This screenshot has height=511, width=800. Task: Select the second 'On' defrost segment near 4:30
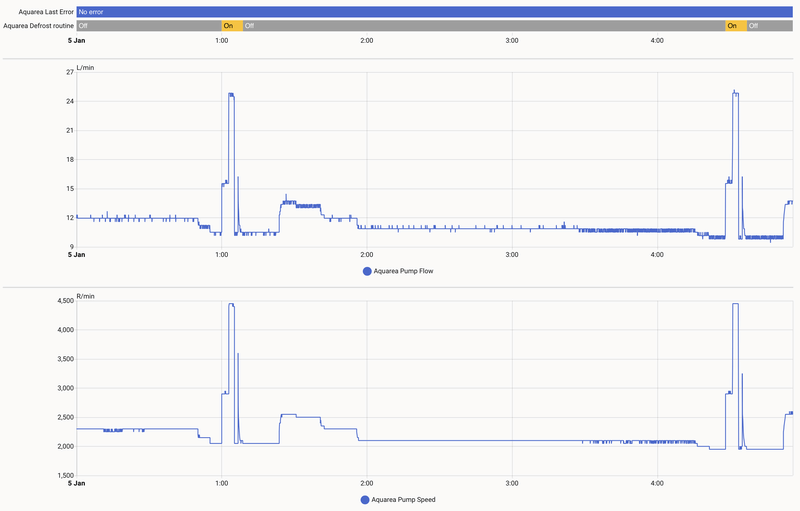coord(736,25)
